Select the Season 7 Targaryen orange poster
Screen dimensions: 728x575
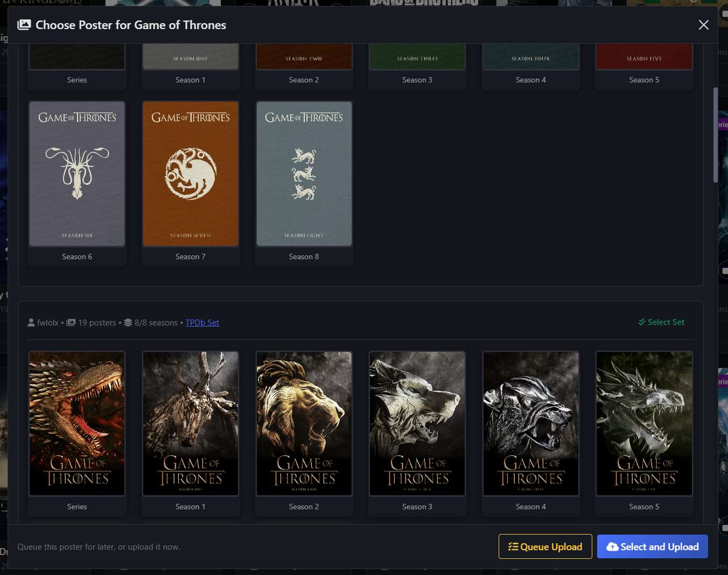point(191,174)
